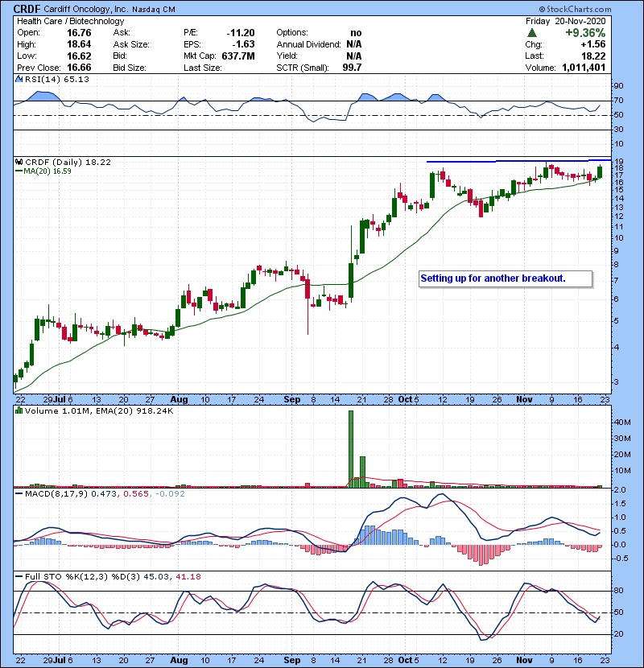644x668 pixels.
Task: Click the 'Setting up for another breakout.' annotation
Action: [493, 278]
